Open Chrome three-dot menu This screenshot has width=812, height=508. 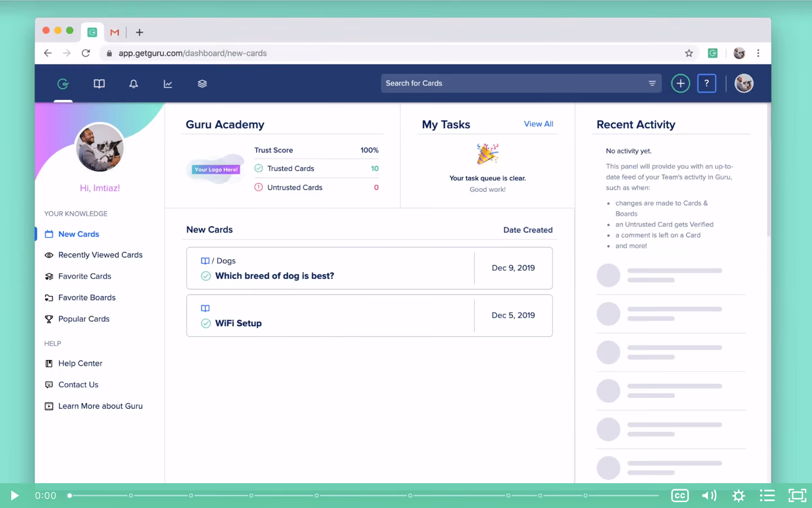pyautogui.click(x=758, y=53)
